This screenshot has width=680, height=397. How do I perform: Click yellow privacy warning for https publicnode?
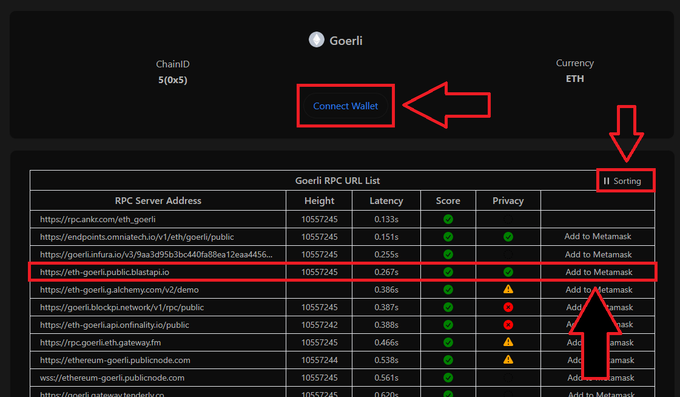pos(508,360)
